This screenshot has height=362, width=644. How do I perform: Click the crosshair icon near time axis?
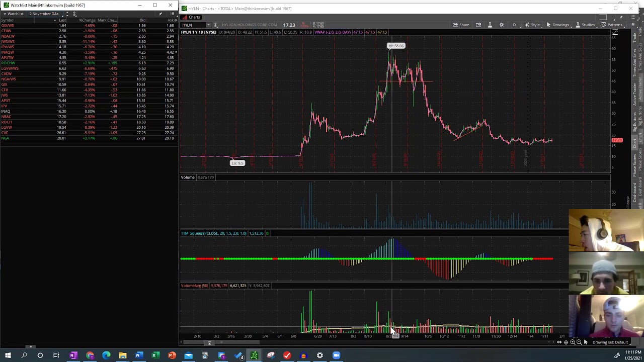coord(566,342)
